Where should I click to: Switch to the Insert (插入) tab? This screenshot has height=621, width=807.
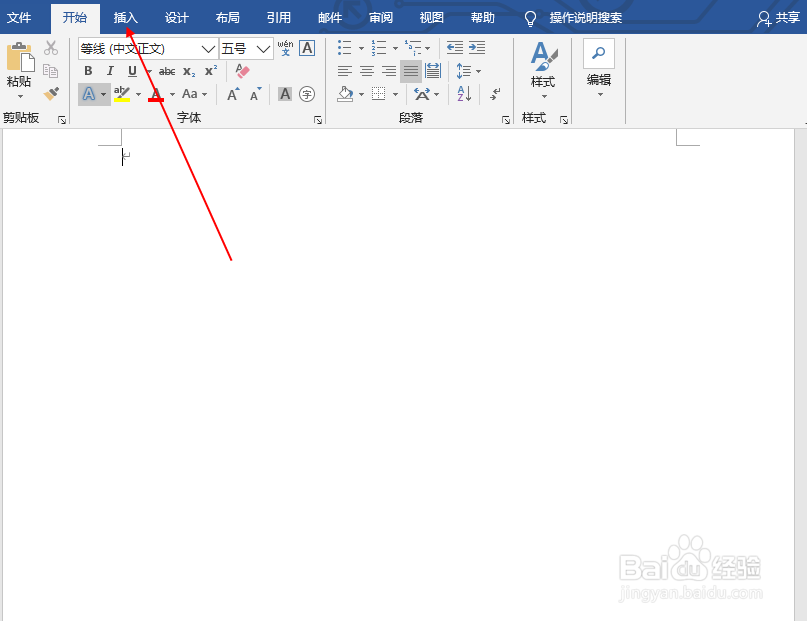pyautogui.click(x=126, y=18)
